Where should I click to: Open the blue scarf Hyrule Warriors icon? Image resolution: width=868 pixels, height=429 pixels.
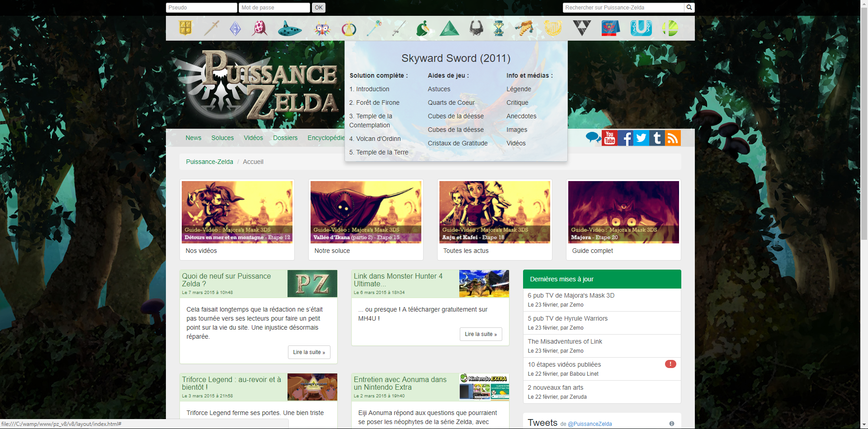pyautogui.click(x=610, y=28)
